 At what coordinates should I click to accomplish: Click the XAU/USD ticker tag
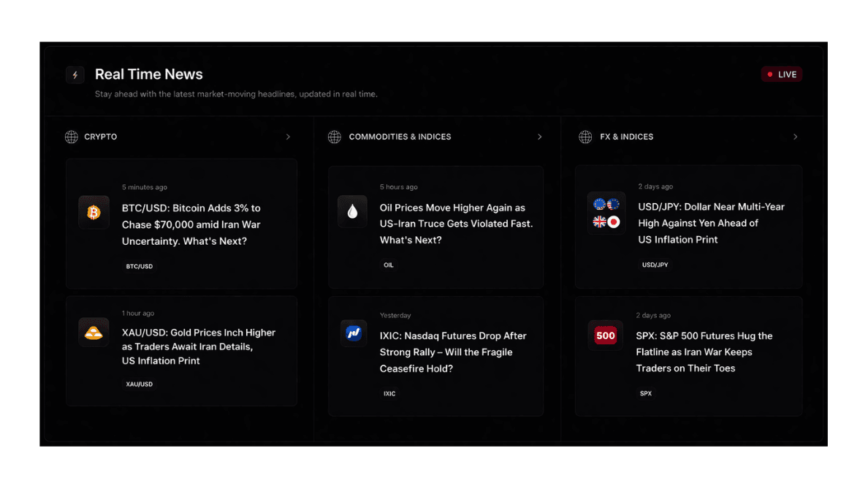(x=139, y=384)
